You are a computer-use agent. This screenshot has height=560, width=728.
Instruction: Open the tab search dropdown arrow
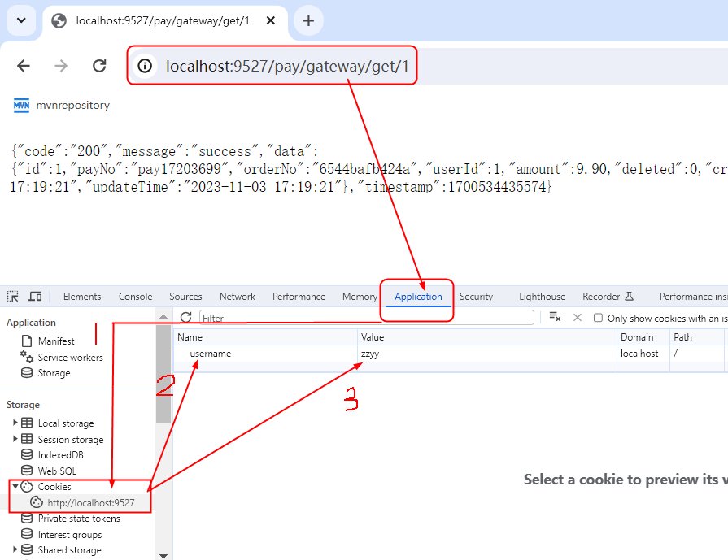tap(21, 20)
